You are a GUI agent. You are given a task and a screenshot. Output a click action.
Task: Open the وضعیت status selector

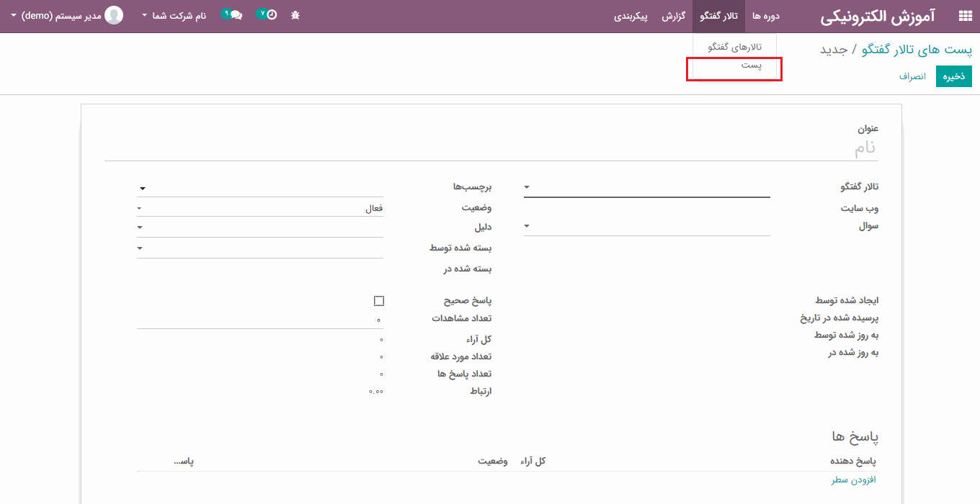pyautogui.click(x=259, y=208)
